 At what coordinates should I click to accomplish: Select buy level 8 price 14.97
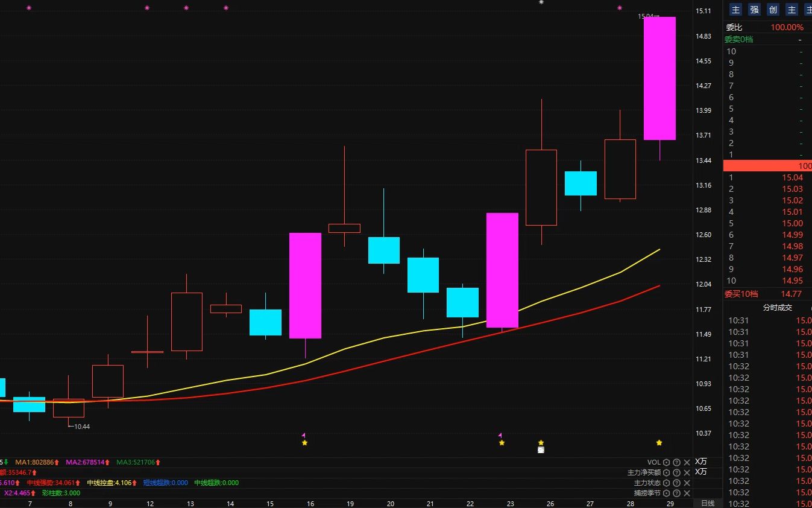(x=792, y=258)
